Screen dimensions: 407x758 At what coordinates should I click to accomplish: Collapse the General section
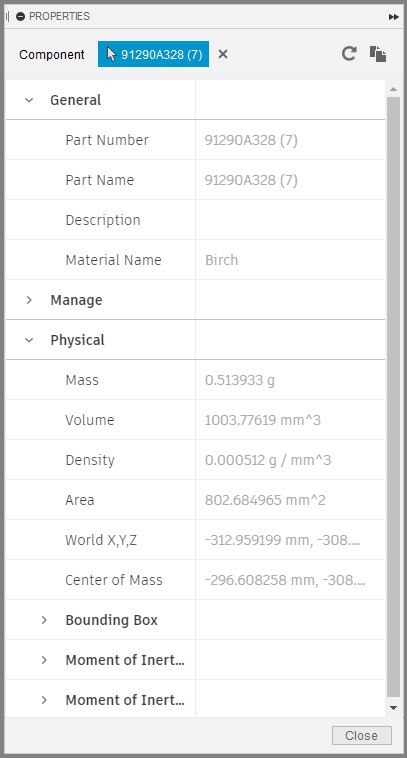[x=29, y=100]
